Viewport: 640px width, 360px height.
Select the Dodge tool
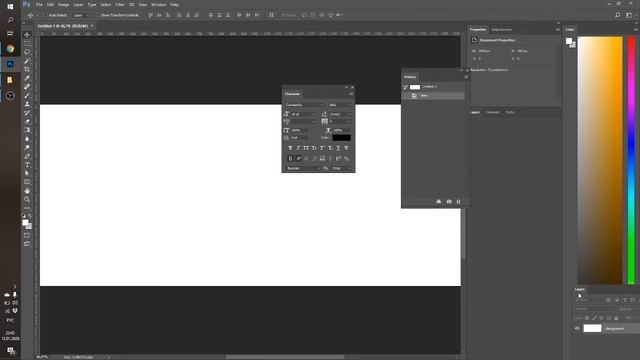[27, 147]
